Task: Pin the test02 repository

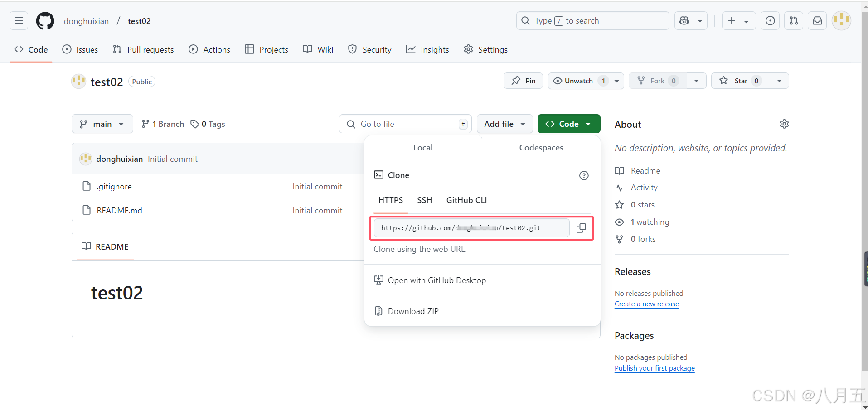Action: (524, 81)
